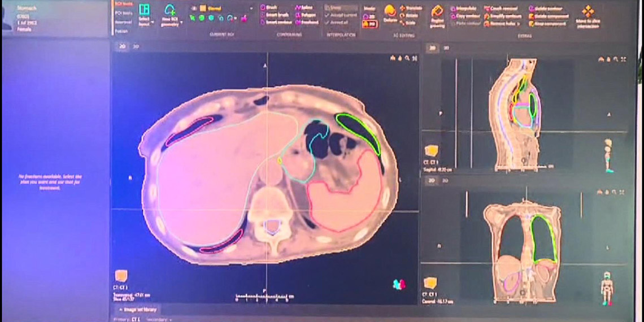Open the Select layout dropdown
The height and width of the screenshot is (322, 644).
click(145, 14)
